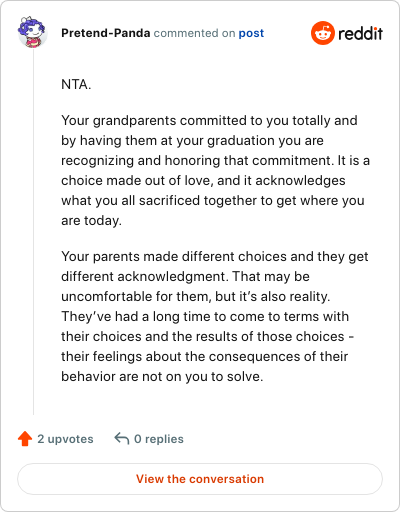
Task: Select the "2 upvotes" count label
Action: 65,439
